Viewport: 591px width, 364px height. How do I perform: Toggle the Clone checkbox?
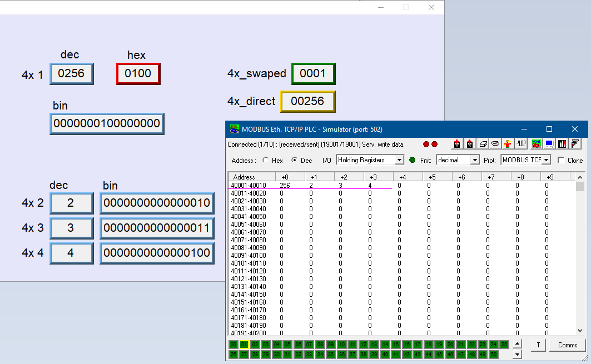561,160
